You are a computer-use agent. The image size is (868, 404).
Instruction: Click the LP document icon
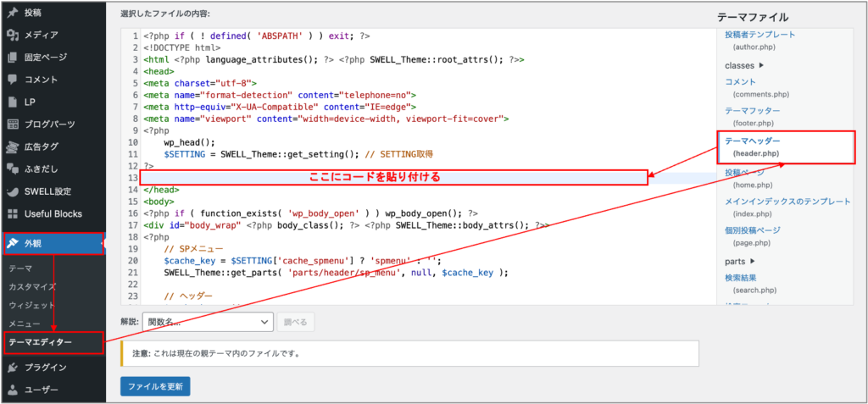[12, 102]
